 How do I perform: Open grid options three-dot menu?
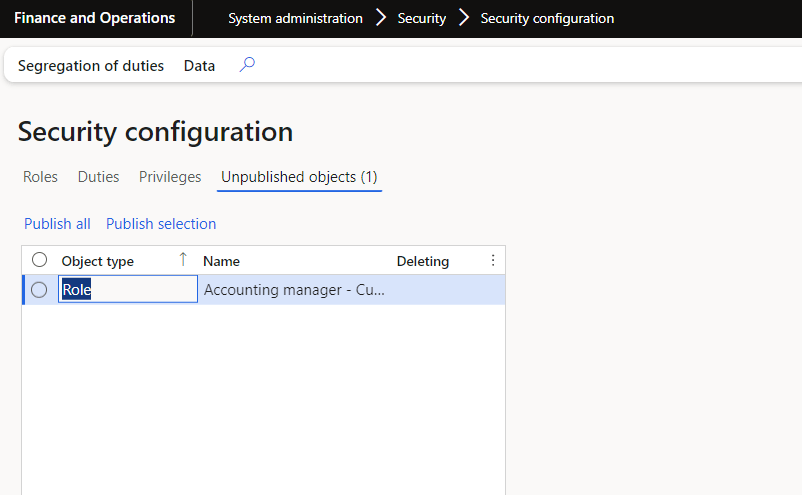[492, 260]
